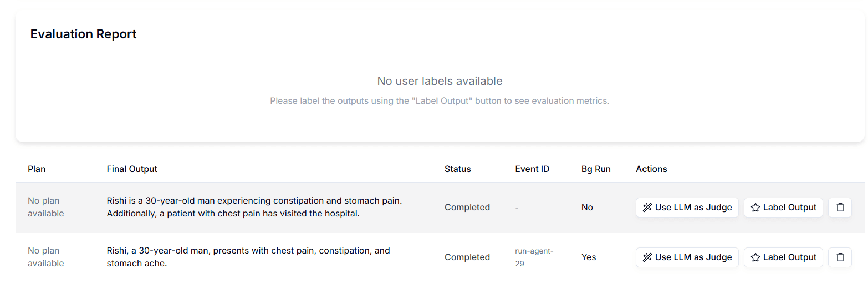This screenshot has height=288, width=868.
Task: Click the Plan column header
Action: pyautogui.click(x=37, y=169)
